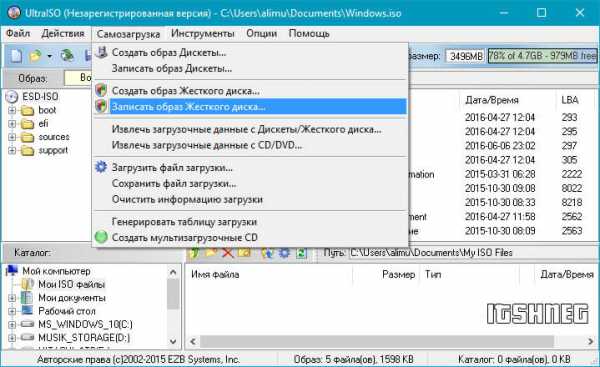
Task: Expand the MS_WINDOWS_10(C:) drive node
Action: tap(12, 325)
